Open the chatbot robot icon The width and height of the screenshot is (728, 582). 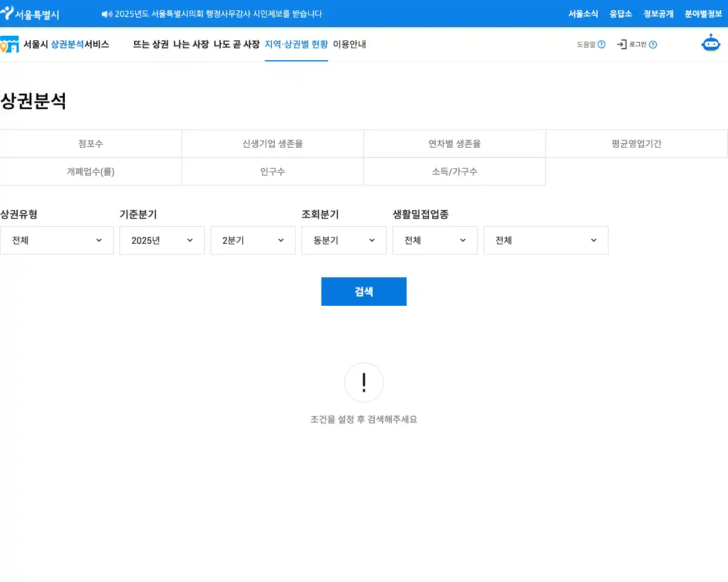(x=710, y=44)
